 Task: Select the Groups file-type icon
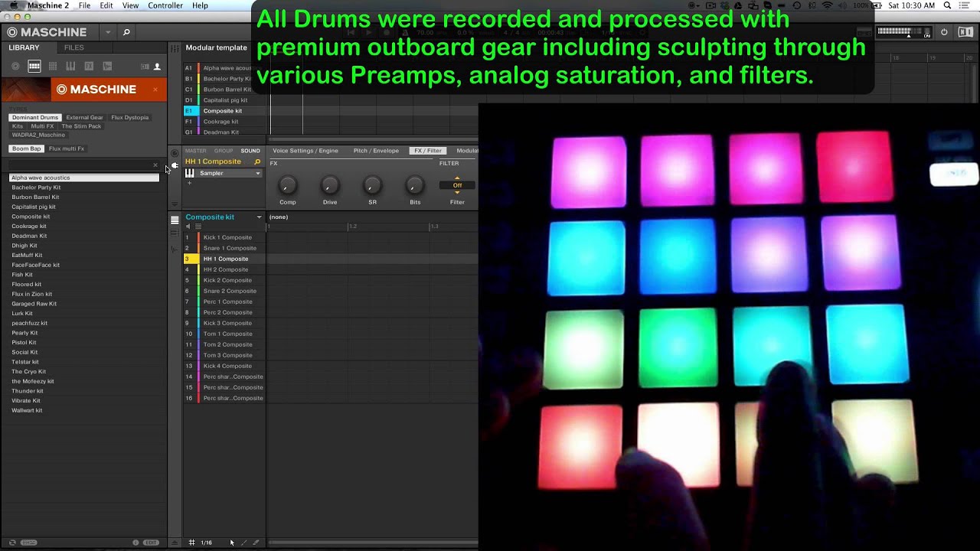[34, 67]
